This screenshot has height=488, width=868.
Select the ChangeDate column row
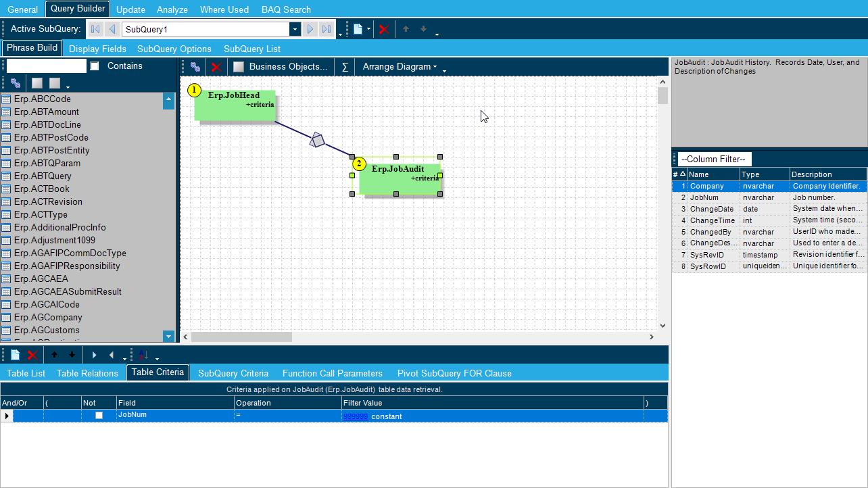(769, 209)
